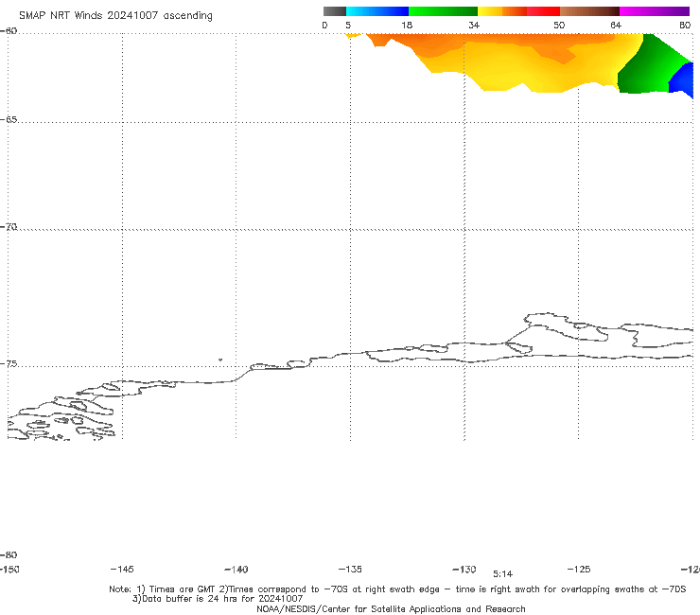
Task: Click the green segment of the color bar
Action: [443, 11]
